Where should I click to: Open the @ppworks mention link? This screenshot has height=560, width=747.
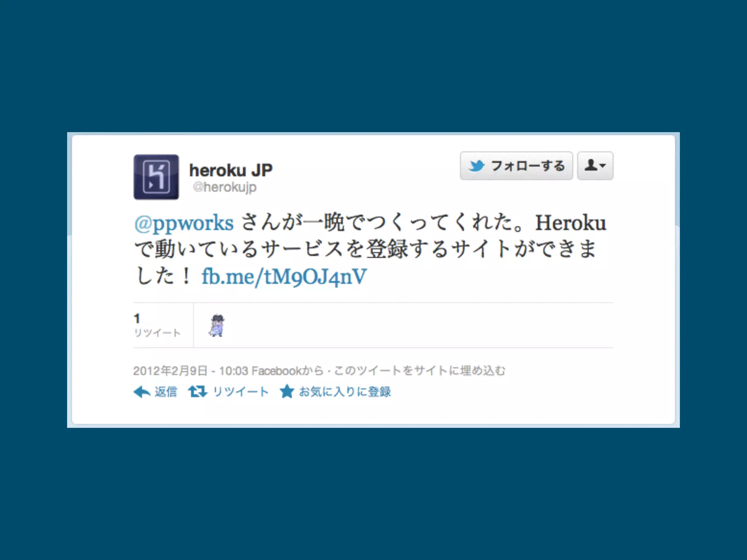pyautogui.click(x=184, y=223)
